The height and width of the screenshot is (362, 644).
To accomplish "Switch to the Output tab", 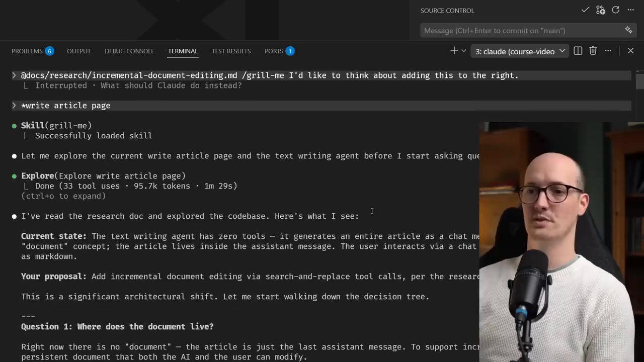I will (x=79, y=51).
